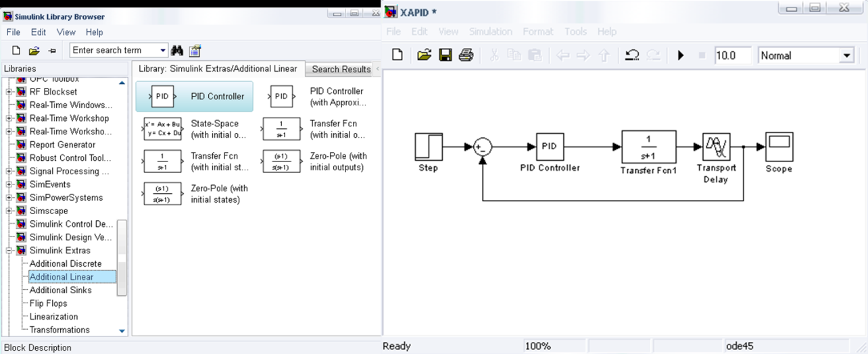Open Tools menu in XAPID window
The width and height of the screenshot is (868, 354).
[576, 32]
